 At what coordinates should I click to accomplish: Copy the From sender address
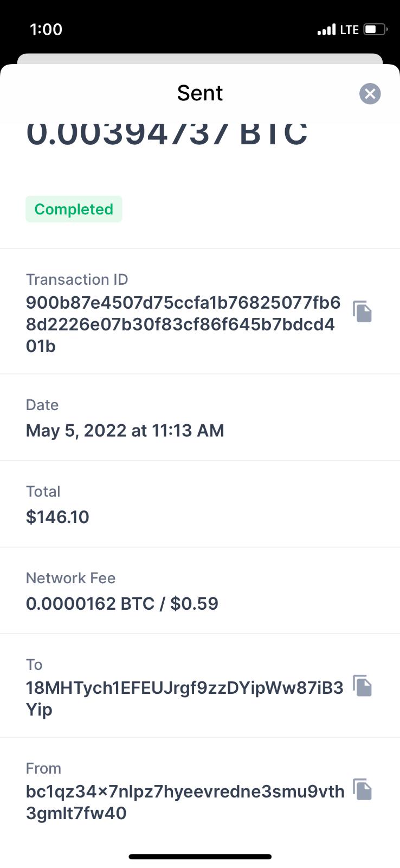(363, 789)
